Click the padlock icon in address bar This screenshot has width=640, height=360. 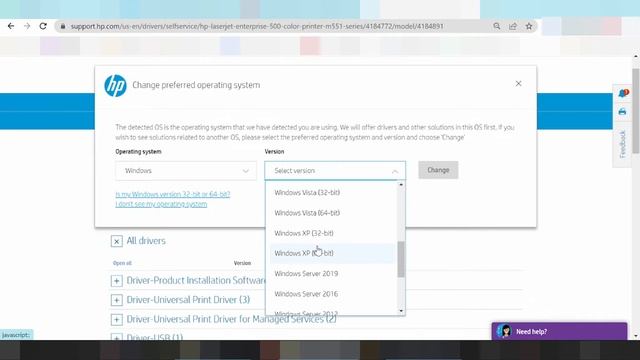62,26
